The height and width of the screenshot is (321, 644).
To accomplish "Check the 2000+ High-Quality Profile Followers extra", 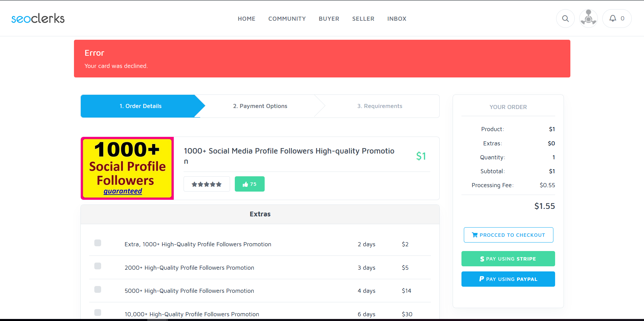I will coord(98,266).
